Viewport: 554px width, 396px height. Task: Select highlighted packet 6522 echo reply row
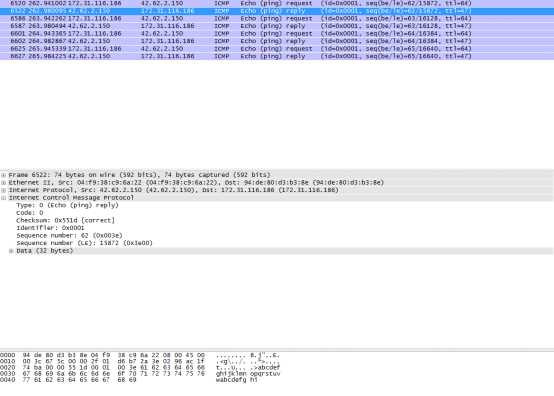click(277, 11)
